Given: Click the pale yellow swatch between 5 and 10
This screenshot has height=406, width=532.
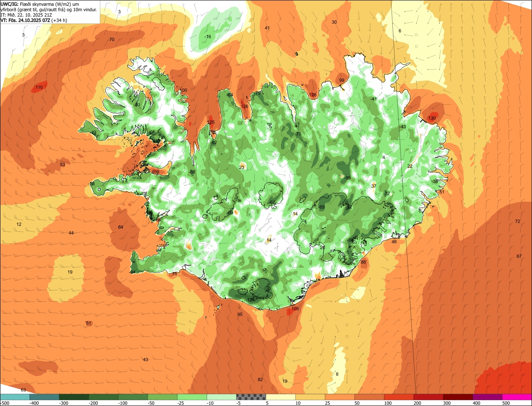Looking at the screenshot, I should pos(281,397).
